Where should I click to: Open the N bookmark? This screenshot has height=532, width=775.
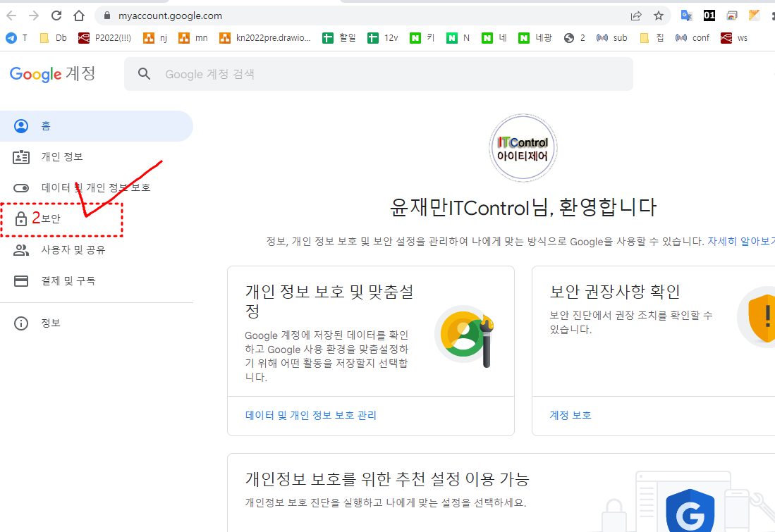pos(458,37)
